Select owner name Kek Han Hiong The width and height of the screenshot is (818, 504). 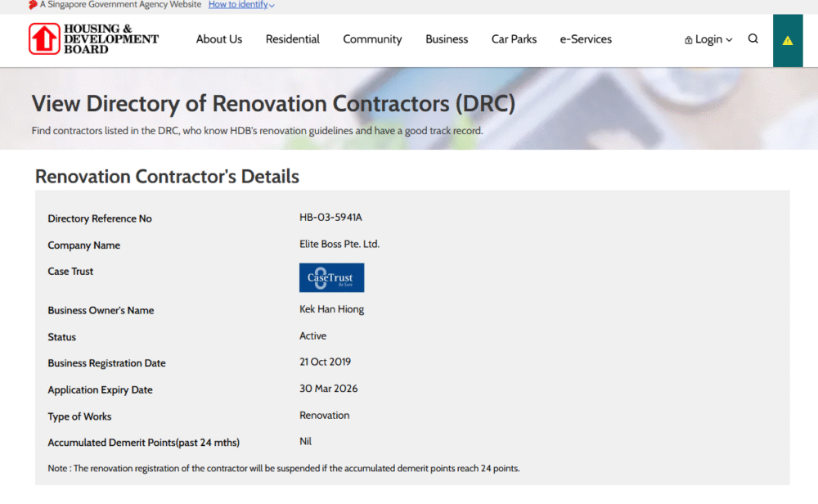click(x=332, y=309)
